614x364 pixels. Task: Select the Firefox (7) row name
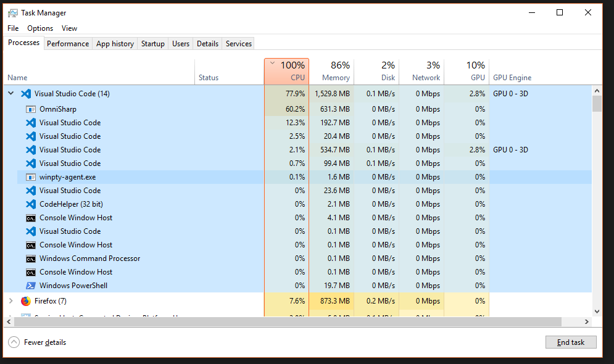click(x=51, y=301)
